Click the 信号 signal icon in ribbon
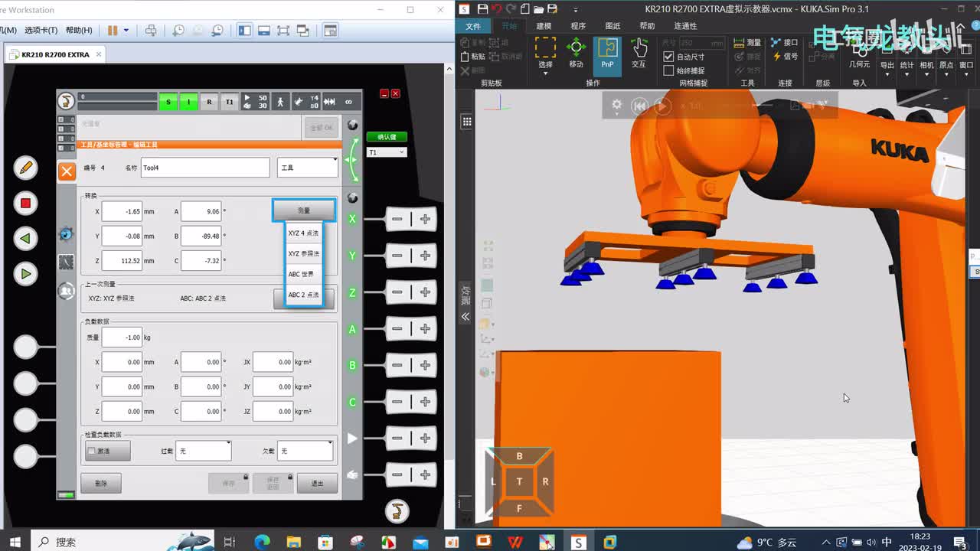980x551 pixels. [785, 57]
